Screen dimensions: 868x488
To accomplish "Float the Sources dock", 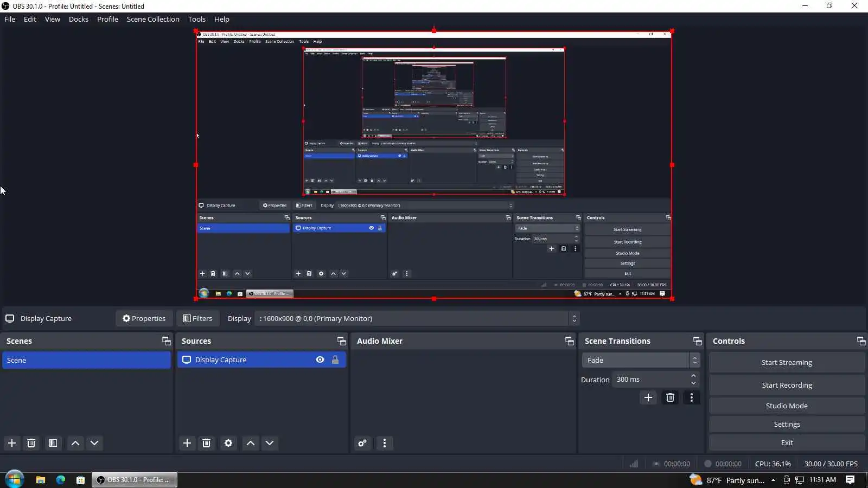I will [342, 341].
